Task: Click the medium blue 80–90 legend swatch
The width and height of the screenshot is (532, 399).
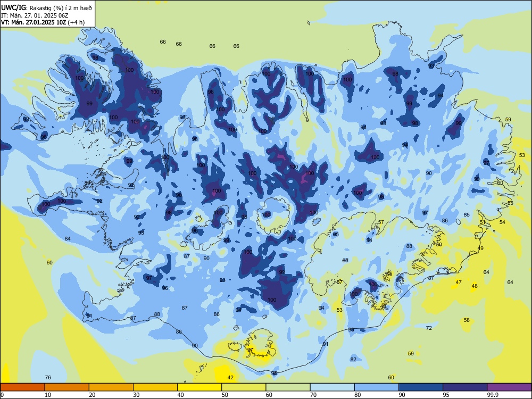Action: [x=377, y=387]
